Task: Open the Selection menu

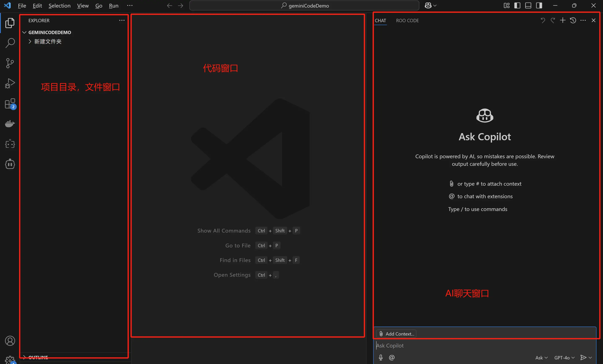Action: (59, 5)
